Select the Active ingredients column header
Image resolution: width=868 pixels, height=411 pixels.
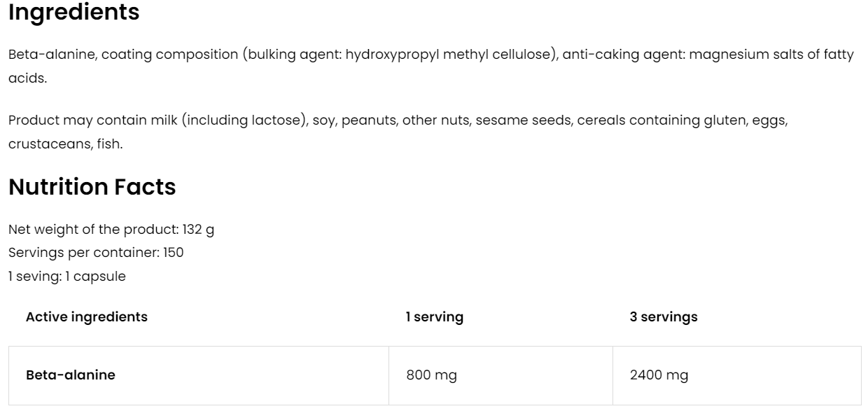pyautogui.click(x=87, y=316)
